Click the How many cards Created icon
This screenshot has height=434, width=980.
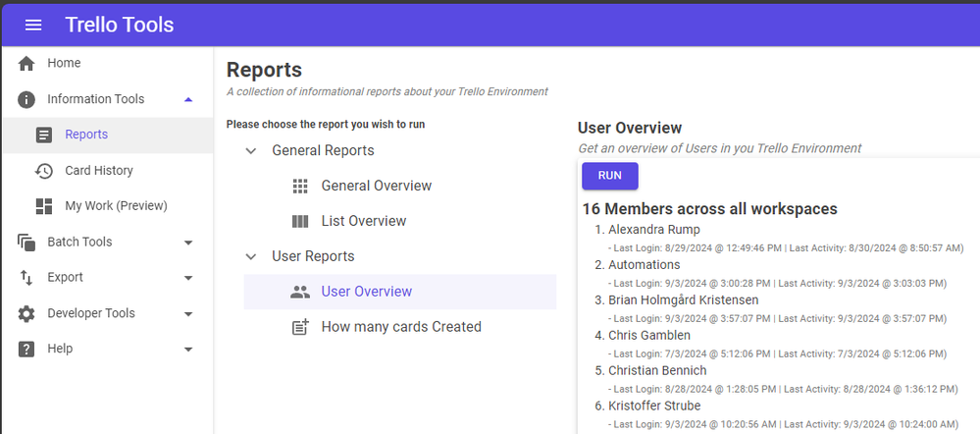[300, 326]
